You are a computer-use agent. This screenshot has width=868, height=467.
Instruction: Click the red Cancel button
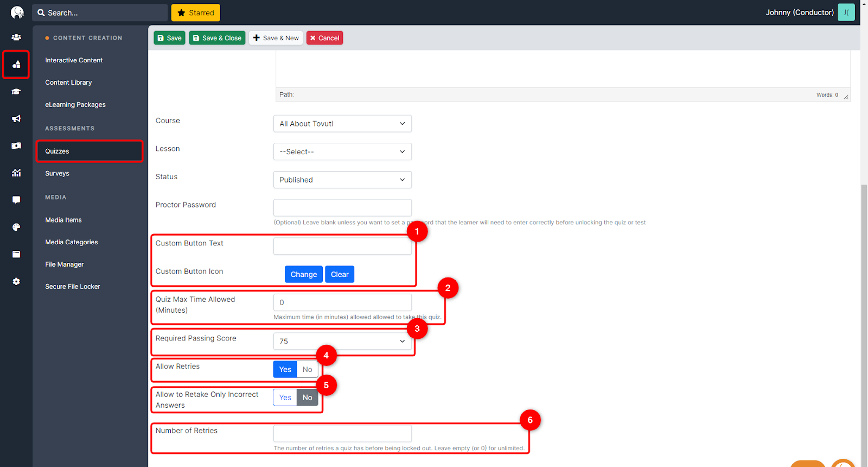point(324,38)
